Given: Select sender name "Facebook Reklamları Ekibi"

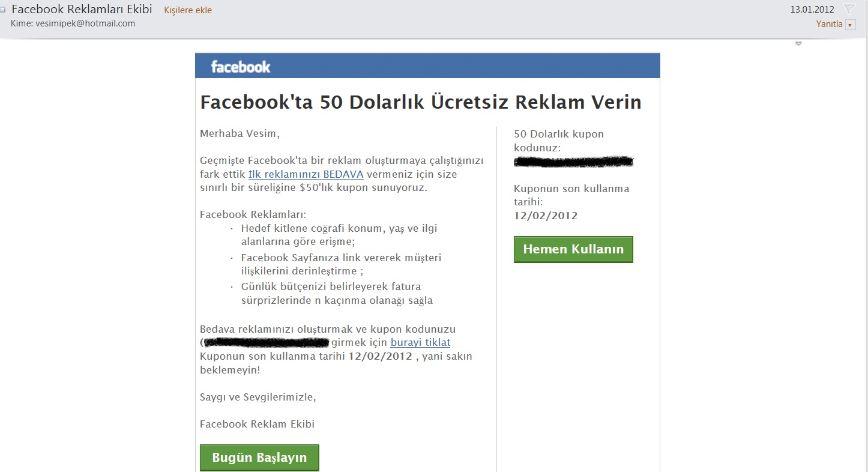Looking at the screenshot, I should click(x=82, y=10).
